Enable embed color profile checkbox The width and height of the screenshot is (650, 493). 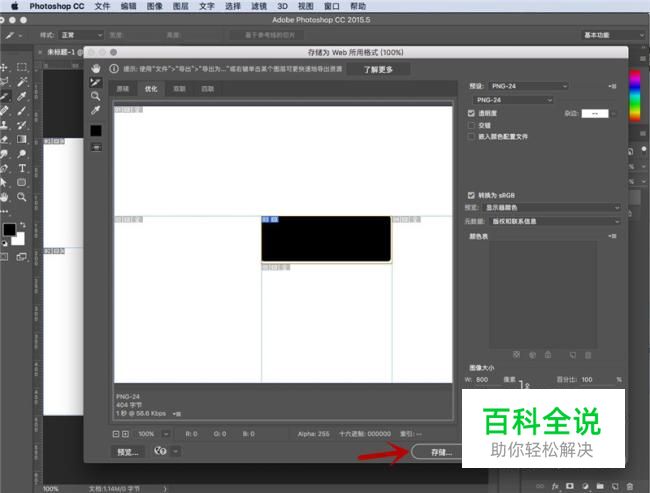pyautogui.click(x=471, y=136)
